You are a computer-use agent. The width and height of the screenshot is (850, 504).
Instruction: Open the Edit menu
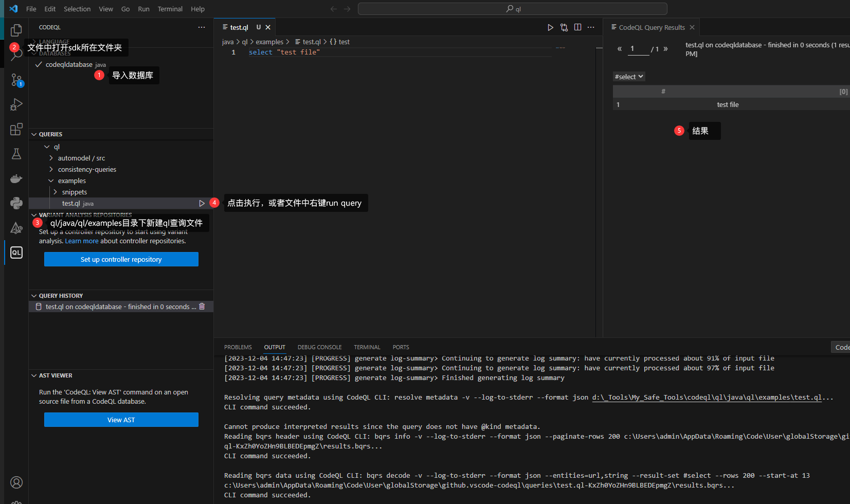tap(50, 9)
